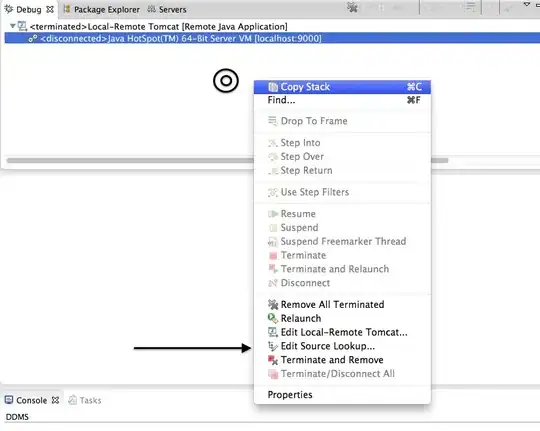Click the disconnected VM icon beside Java HotSpot
The height and width of the screenshot is (431, 540).
click(33, 38)
